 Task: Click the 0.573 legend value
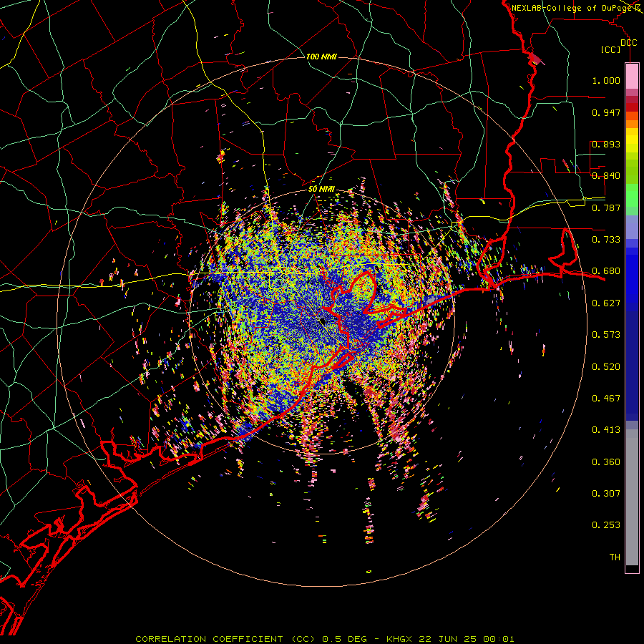pyautogui.click(x=606, y=335)
